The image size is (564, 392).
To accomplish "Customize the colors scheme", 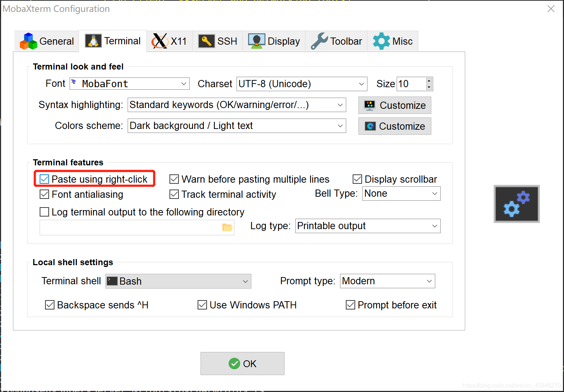I will pyautogui.click(x=395, y=126).
